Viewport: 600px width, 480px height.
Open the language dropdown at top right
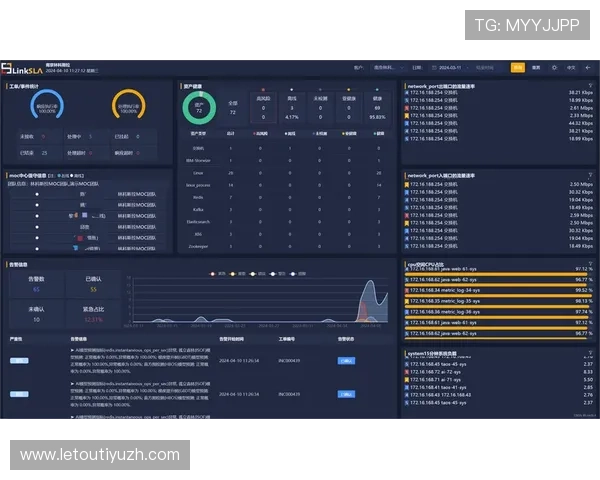(571, 68)
